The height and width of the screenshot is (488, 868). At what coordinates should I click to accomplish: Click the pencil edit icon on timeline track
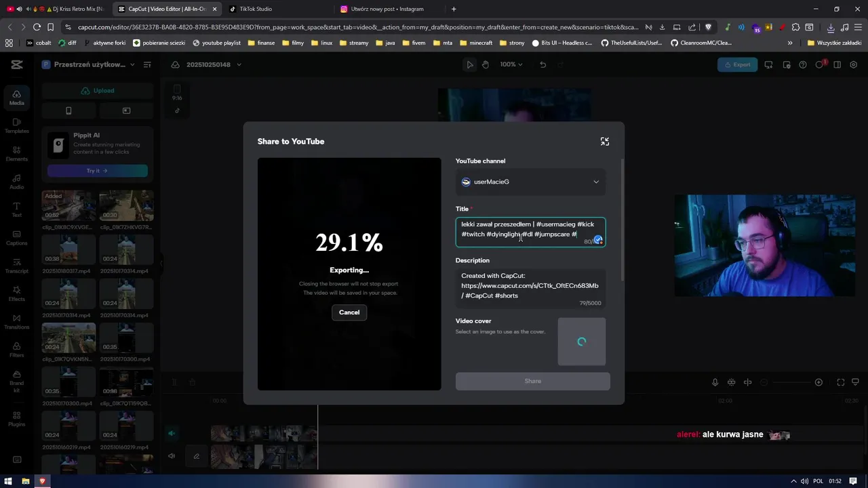click(x=197, y=456)
